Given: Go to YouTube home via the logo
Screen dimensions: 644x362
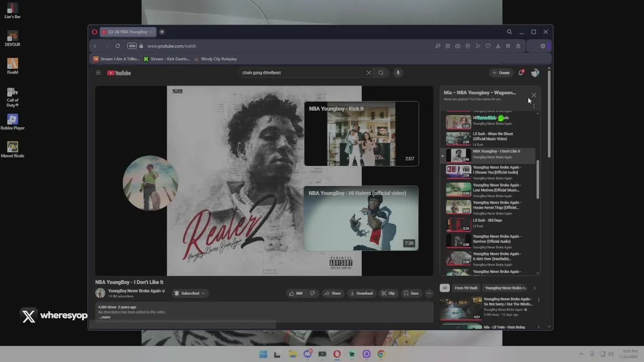Looking at the screenshot, I should coord(119,73).
